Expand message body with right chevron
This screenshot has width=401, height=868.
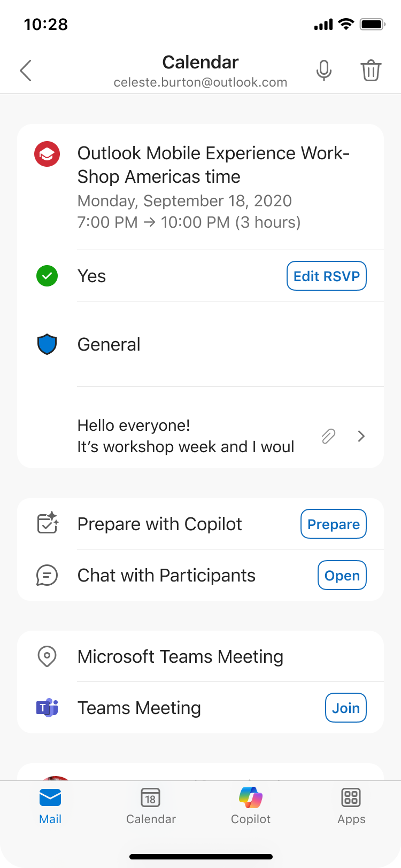(361, 436)
